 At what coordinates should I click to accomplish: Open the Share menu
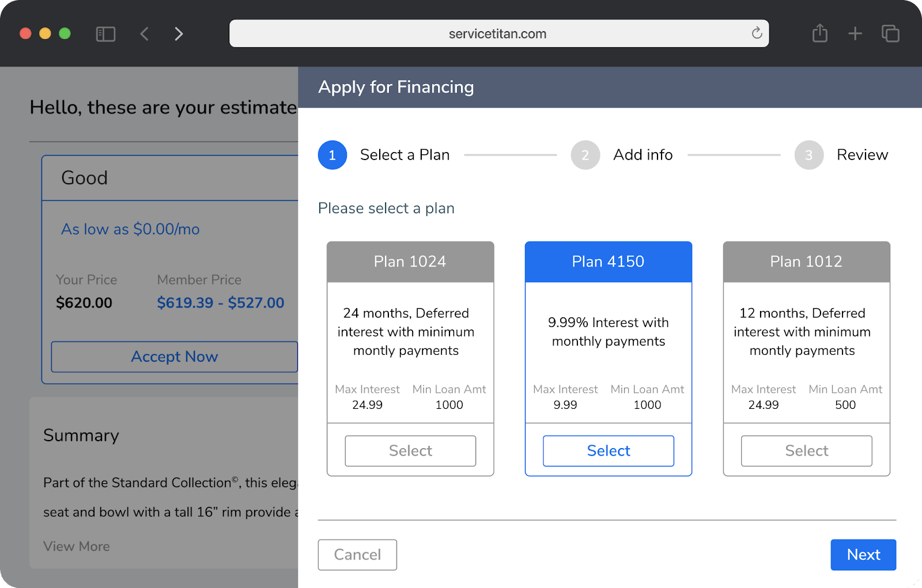(x=819, y=33)
